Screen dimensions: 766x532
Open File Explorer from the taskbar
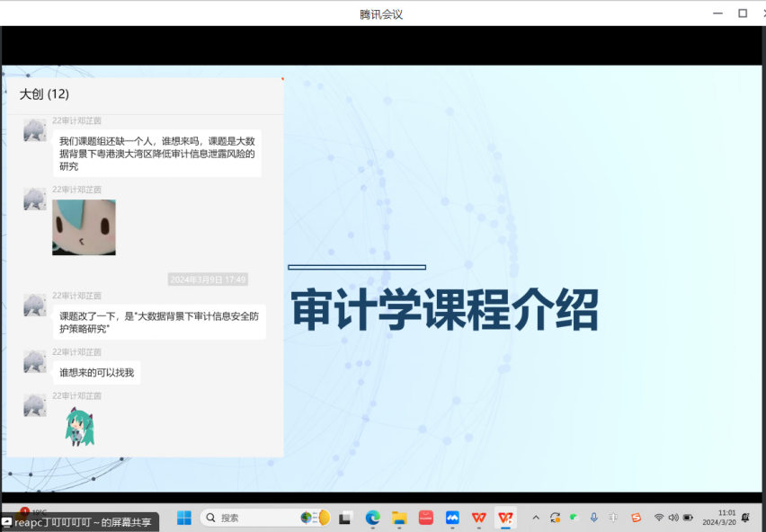[399, 518]
